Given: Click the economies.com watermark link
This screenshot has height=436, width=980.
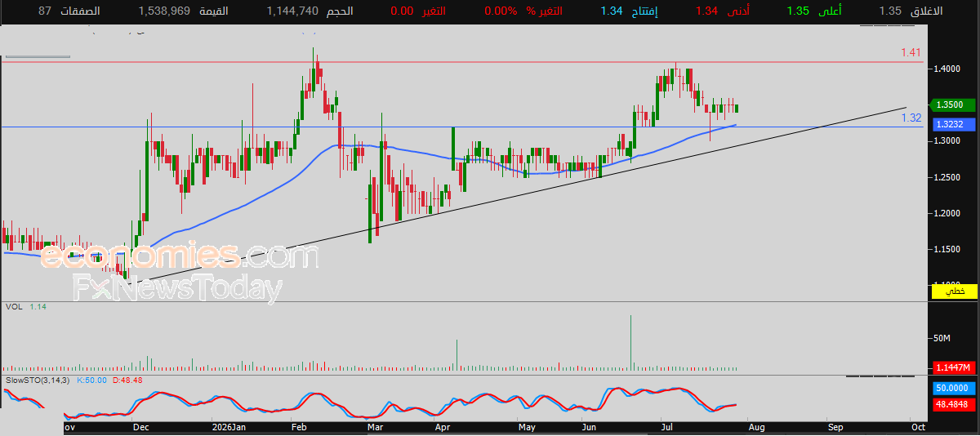Looking at the screenshot, I should click(178, 256).
